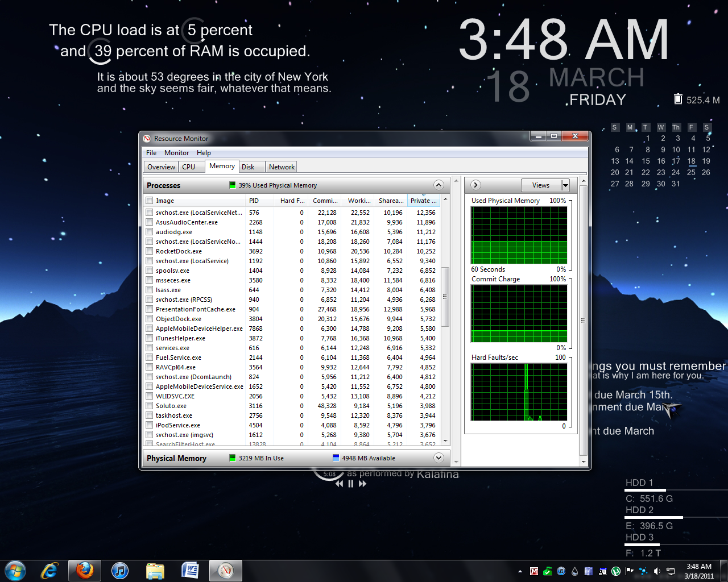728x582 pixels.
Task: Click the recycle bin 525.4 M icon
Action: [678, 99]
